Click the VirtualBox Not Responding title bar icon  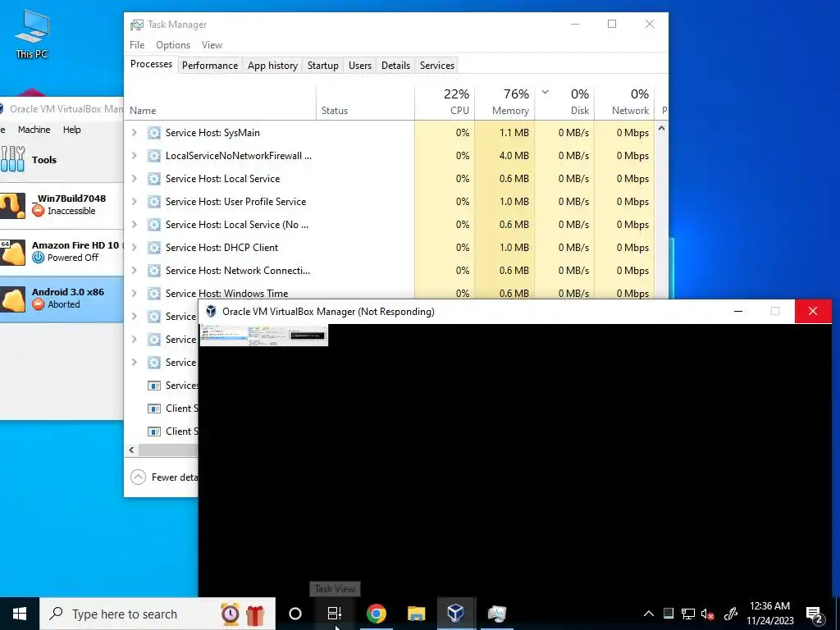click(x=212, y=311)
